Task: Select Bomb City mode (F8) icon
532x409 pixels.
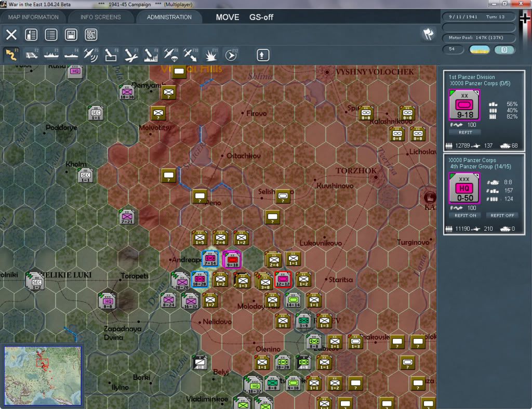Action: pyautogui.click(x=151, y=55)
